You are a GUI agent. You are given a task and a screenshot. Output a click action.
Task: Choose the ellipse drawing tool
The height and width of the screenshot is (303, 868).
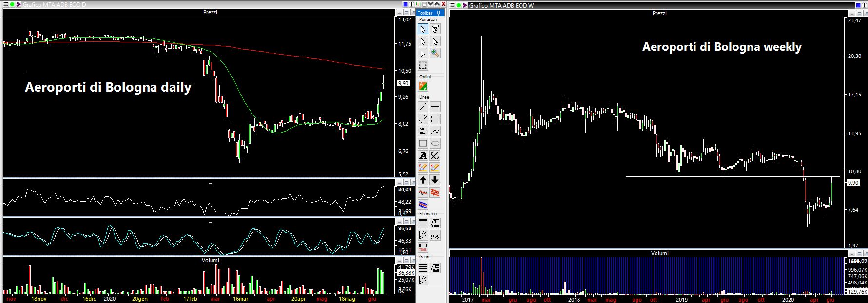435,143
